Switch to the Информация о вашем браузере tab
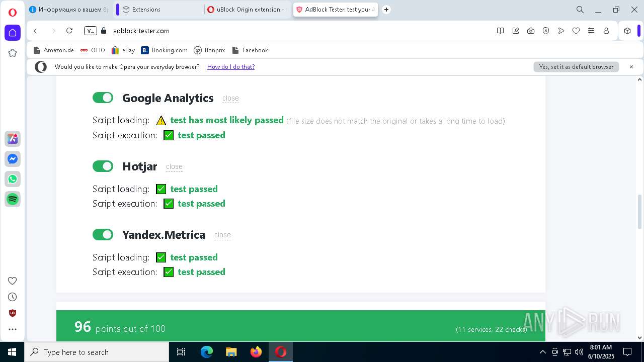The height and width of the screenshot is (362, 644). tap(69, 10)
